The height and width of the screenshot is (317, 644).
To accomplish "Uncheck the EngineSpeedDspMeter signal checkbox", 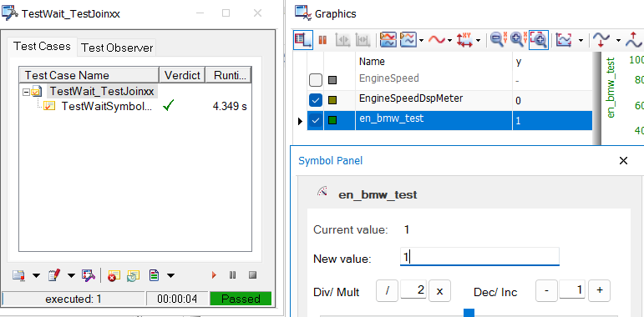I will pos(316,100).
